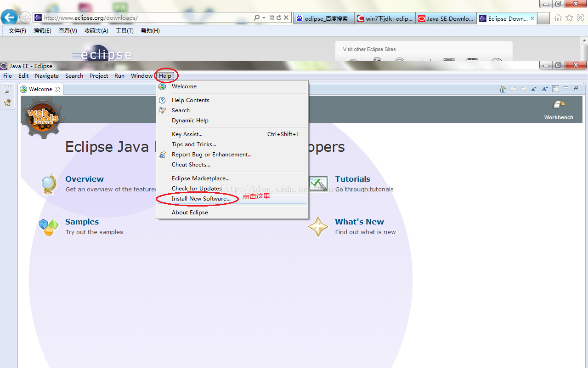Select Help Contents menu entry

tap(232, 100)
